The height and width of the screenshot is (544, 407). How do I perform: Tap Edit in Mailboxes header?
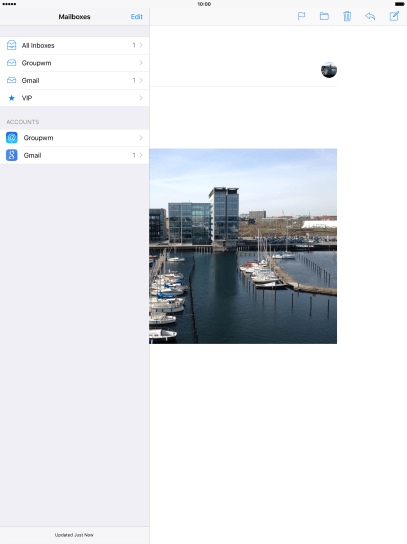[136, 17]
